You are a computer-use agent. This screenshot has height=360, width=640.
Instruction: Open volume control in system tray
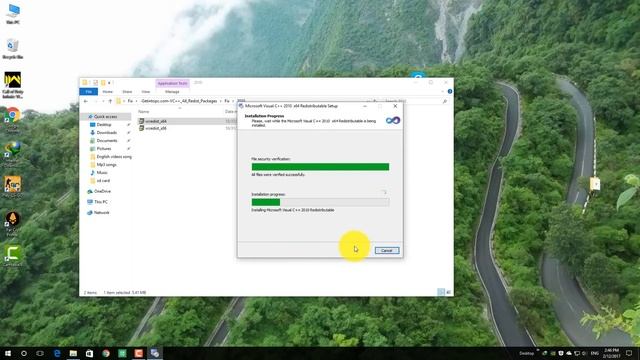[584, 353]
